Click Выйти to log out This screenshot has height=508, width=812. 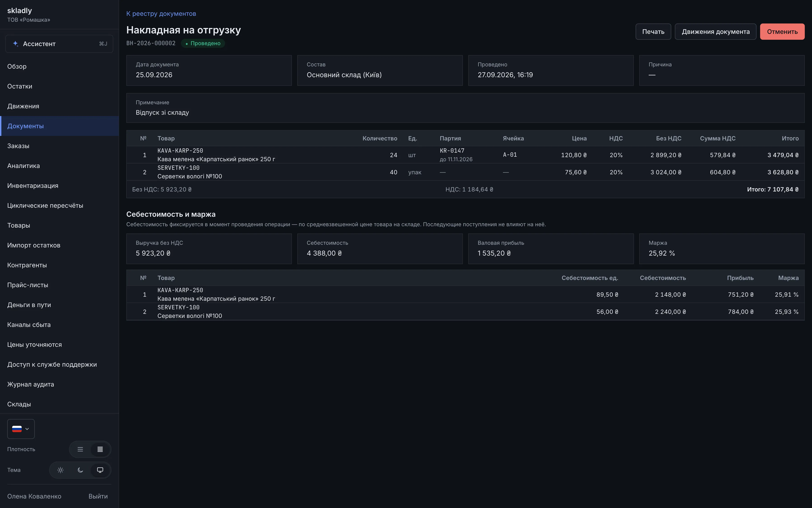98,496
